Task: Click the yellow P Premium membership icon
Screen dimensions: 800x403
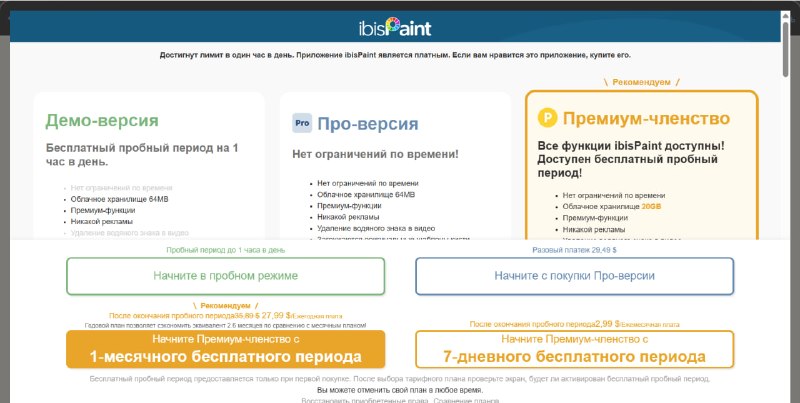Action: 547,118
